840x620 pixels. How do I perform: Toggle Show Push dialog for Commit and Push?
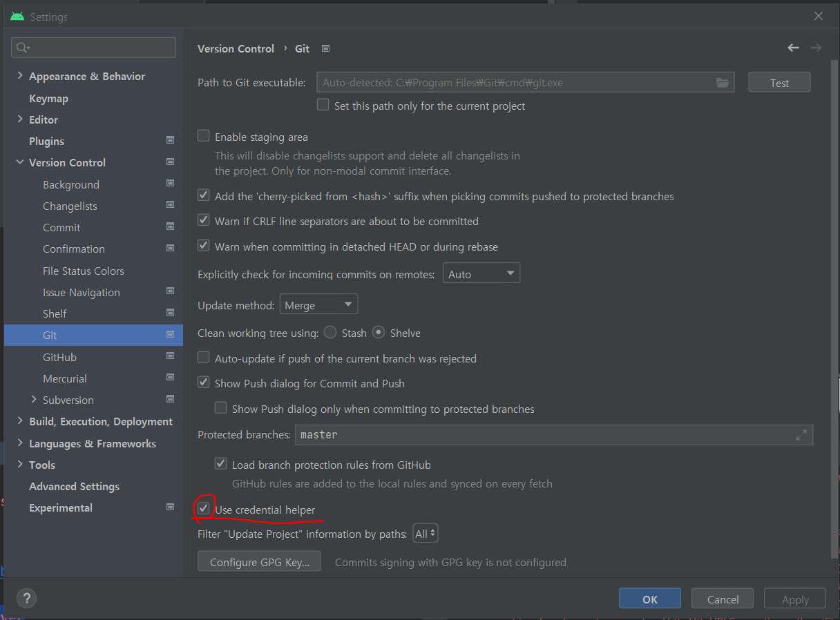tap(203, 382)
